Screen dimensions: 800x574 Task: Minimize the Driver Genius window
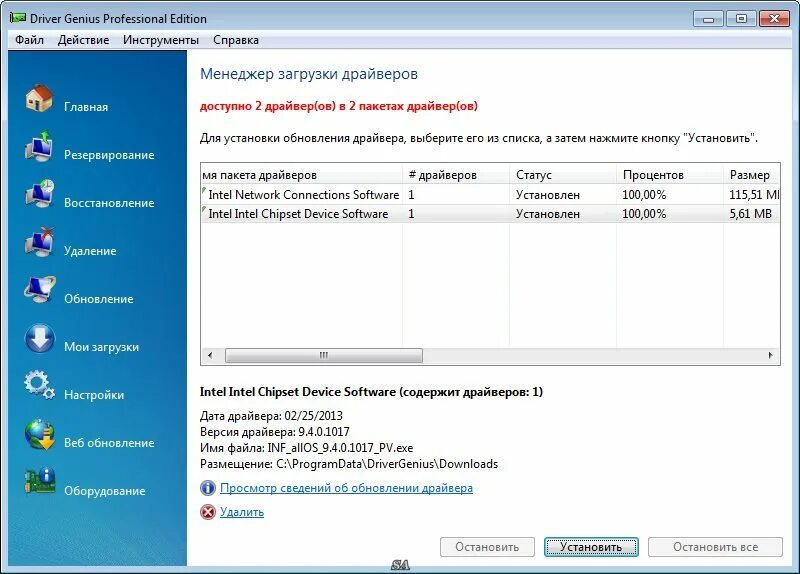click(x=708, y=19)
